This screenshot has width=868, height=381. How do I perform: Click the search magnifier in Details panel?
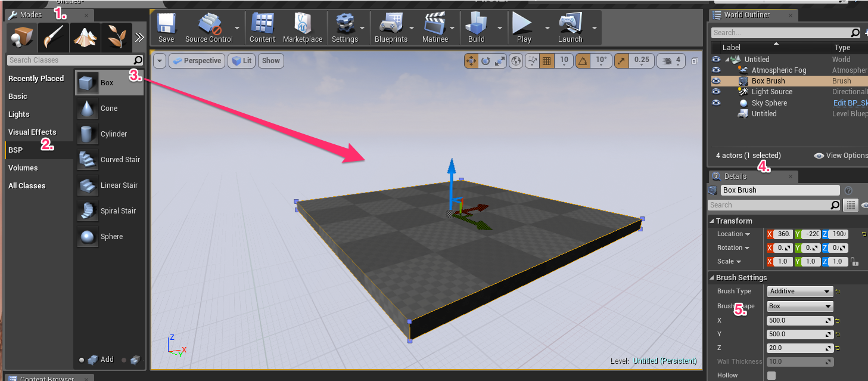[x=835, y=205]
